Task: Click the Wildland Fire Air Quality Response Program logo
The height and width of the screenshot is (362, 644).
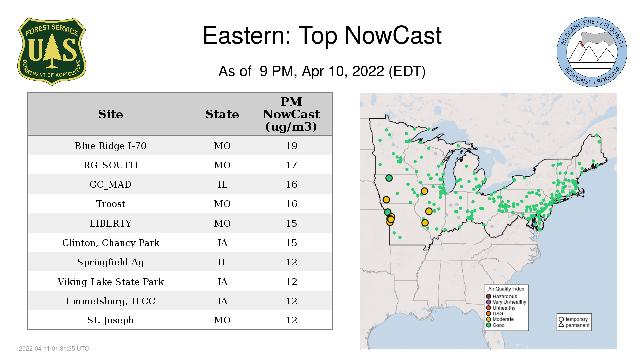Action: (x=592, y=52)
